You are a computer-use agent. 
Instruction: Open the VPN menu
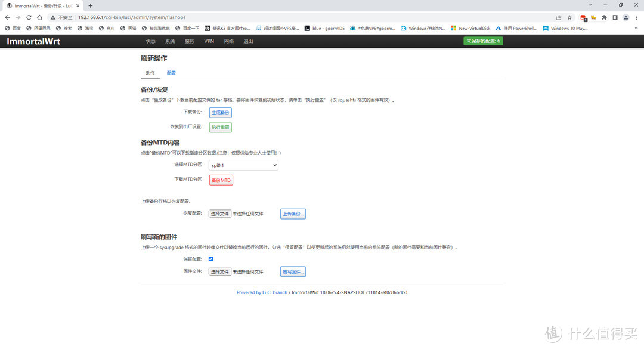[209, 41]
